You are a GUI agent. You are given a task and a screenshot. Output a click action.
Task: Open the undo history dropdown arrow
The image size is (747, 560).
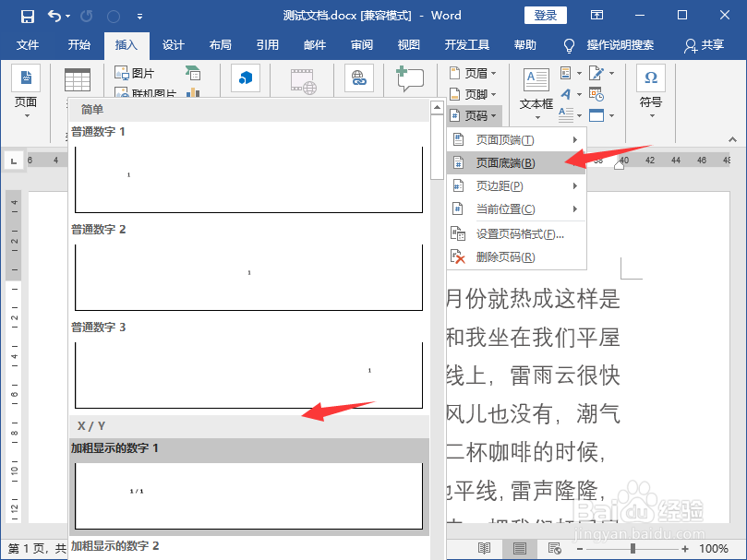click(67, 17)
